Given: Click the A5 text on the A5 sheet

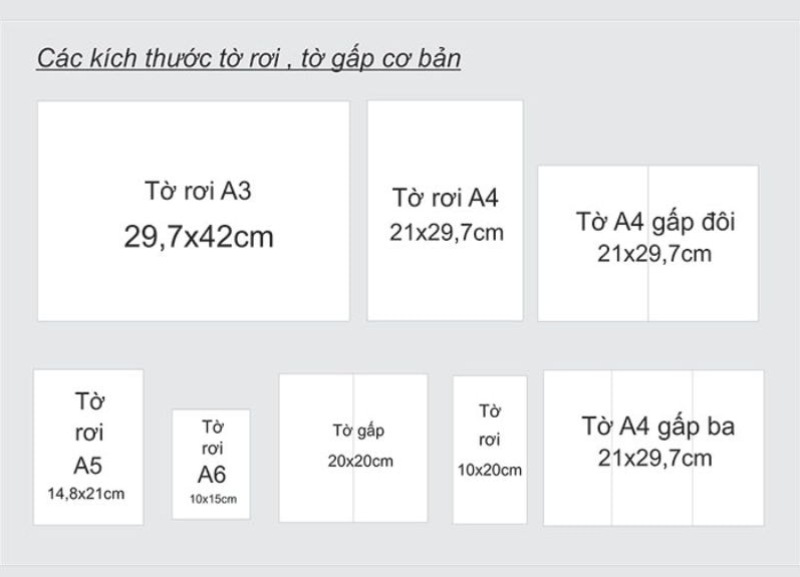Looking at the screenshot, I should click(88, 466).
